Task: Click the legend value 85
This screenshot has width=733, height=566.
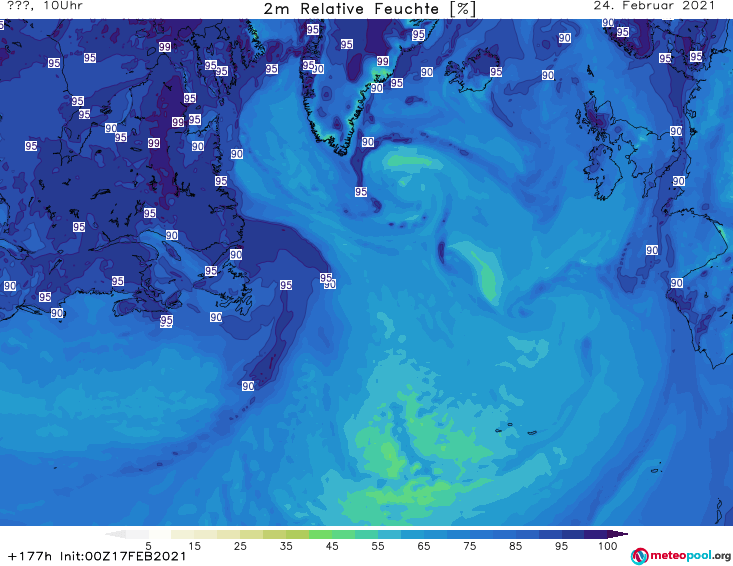Action: (516, 546)
